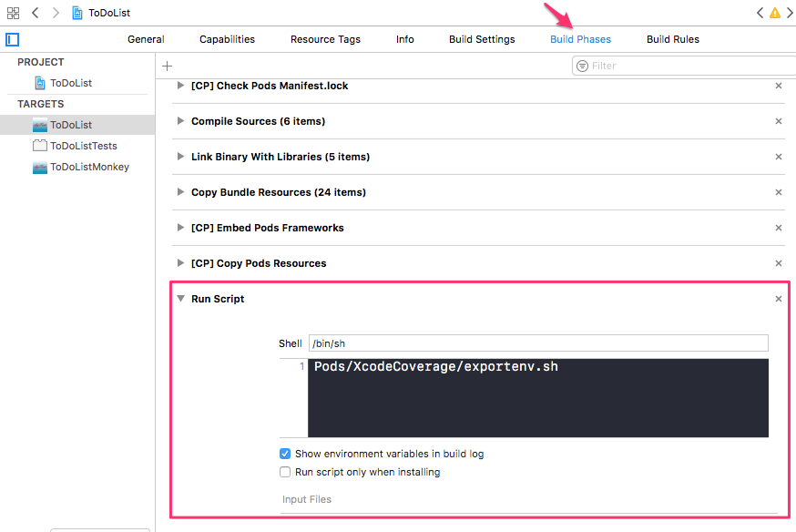The height and width of the screenshot is (532, 796).
Task: Expand Link Binary With Libraries phase
Action: tap(180, 157)
